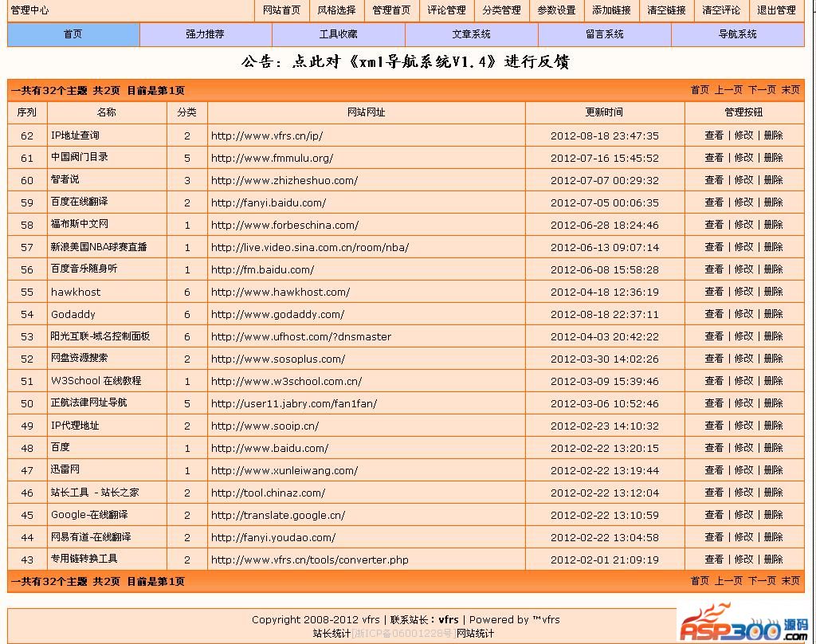Click 联系站长 vfrs link in footer

click(x=449, y=619)
